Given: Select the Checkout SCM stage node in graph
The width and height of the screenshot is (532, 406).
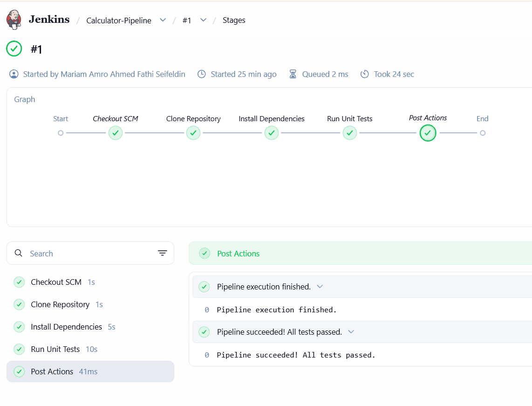Looking at the screenshot, I should point(116,133).
